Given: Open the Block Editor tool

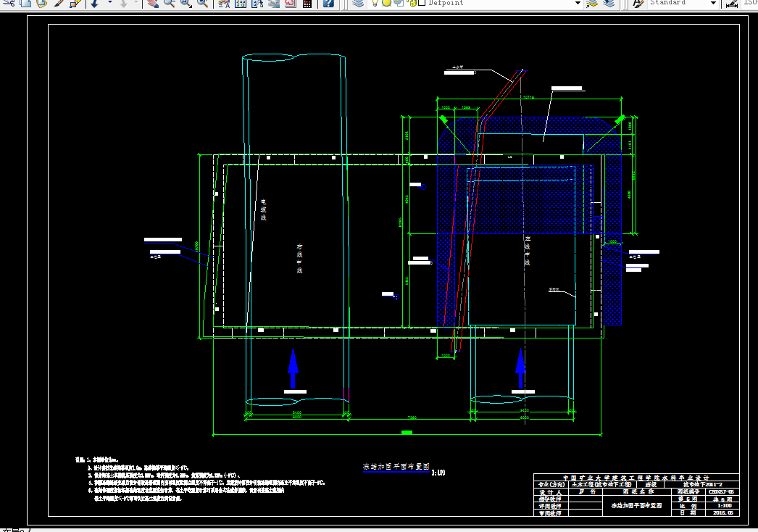Looking at the screenshot, I should [75, 3].
